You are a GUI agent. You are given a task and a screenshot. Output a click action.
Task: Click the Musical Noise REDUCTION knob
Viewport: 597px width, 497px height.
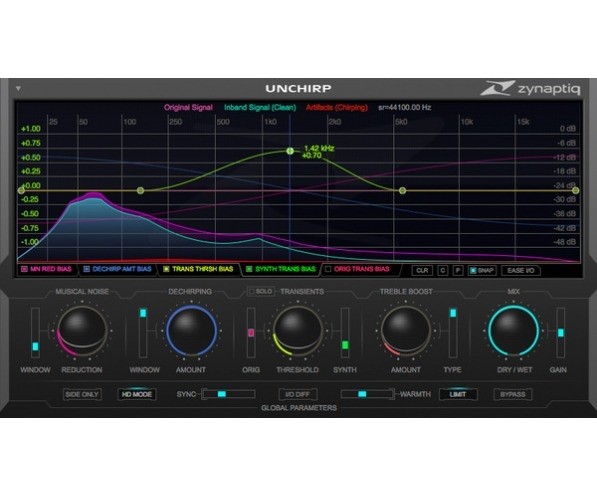(x=82, y=329)
